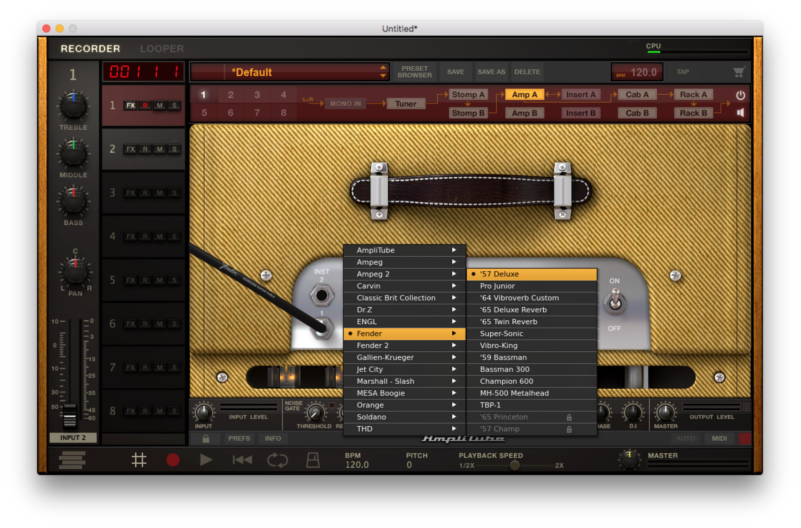Image resolution: width=801 pixels, height=528 pixels.
Task: Pick the MH-500 Metalhead amp
Action: coord(532,393)
